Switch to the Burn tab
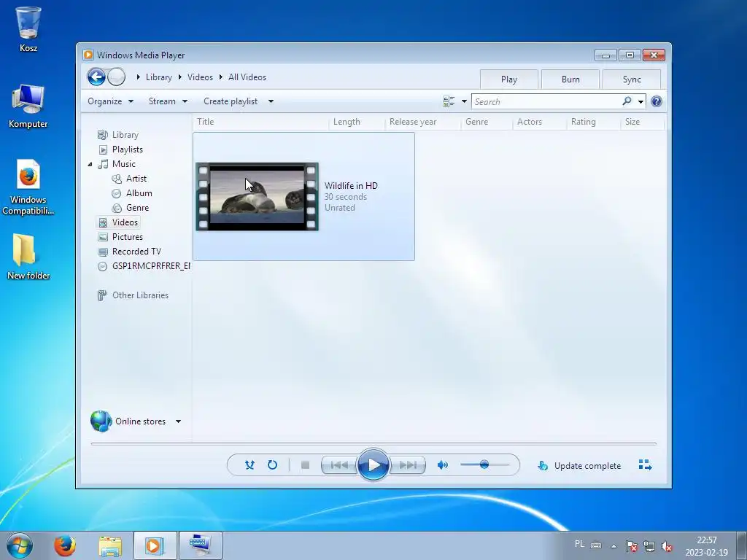Screen dimensions: 747x560 coord(570,79)
